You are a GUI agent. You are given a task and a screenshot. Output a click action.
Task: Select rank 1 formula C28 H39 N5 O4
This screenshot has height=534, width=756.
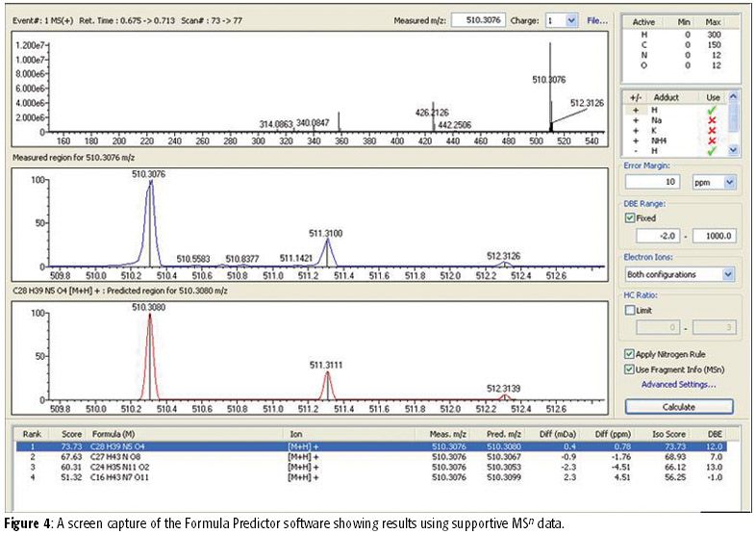(370, 446)
